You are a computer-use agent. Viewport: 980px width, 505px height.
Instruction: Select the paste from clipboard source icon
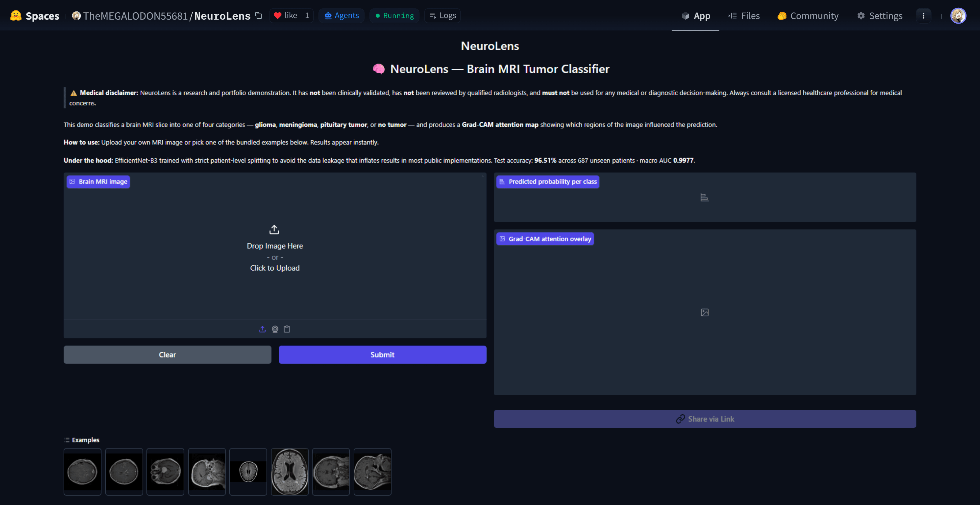coord(287,329)
